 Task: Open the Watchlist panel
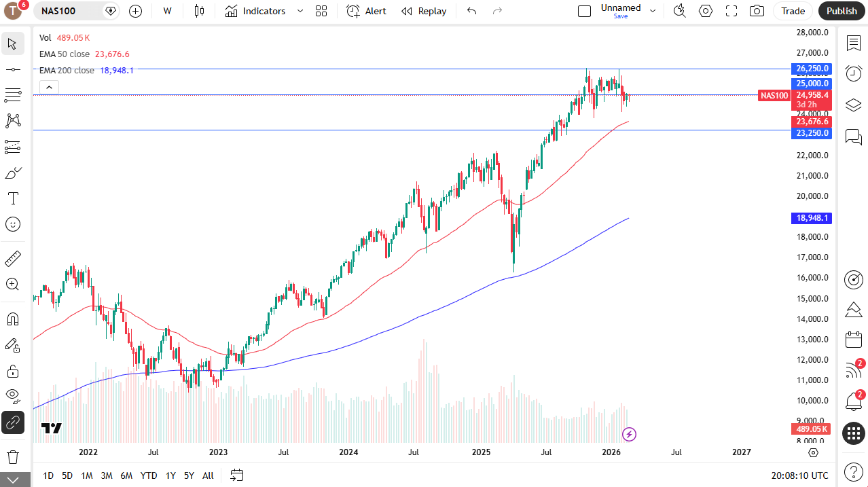pos(853,43)
